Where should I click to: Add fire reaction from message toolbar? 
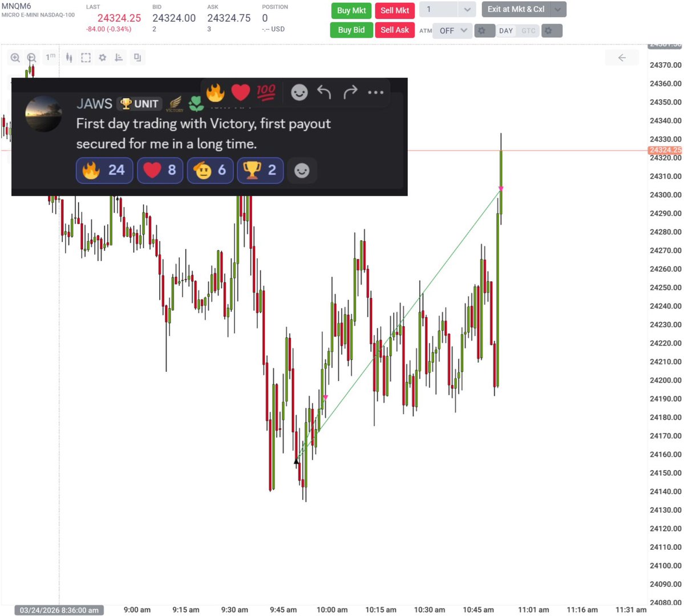tap(215, 92)
